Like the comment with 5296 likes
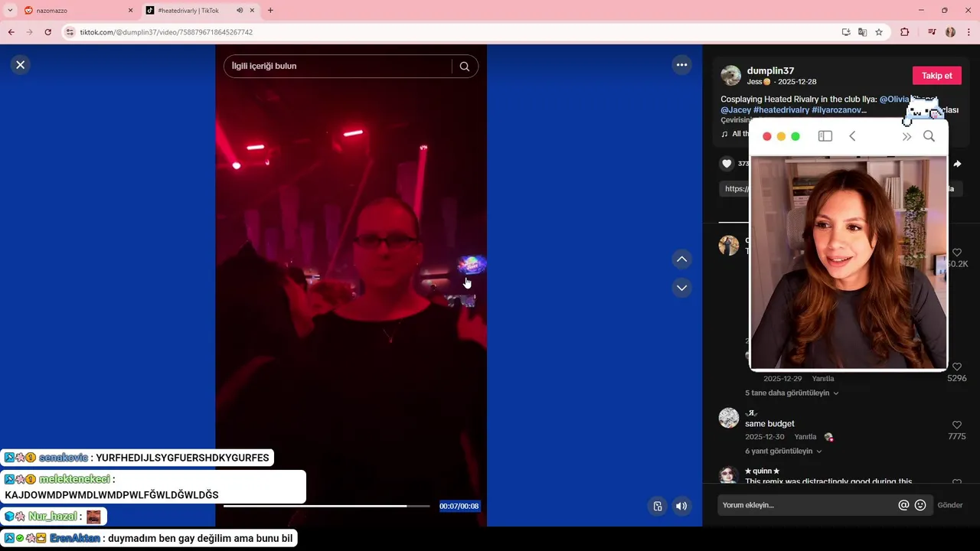980x551 pixels. [957, 367]
